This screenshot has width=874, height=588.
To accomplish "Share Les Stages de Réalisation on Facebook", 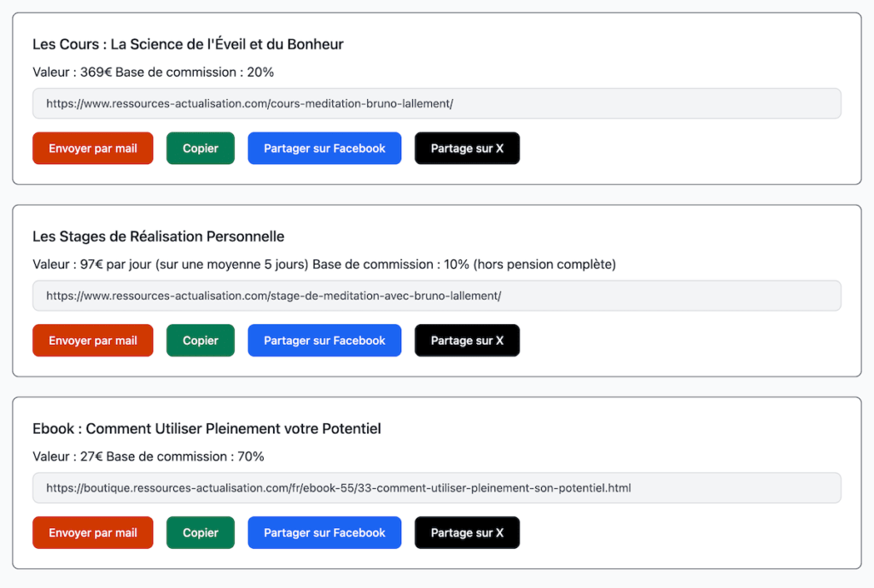I will click(x=324, y=340).
